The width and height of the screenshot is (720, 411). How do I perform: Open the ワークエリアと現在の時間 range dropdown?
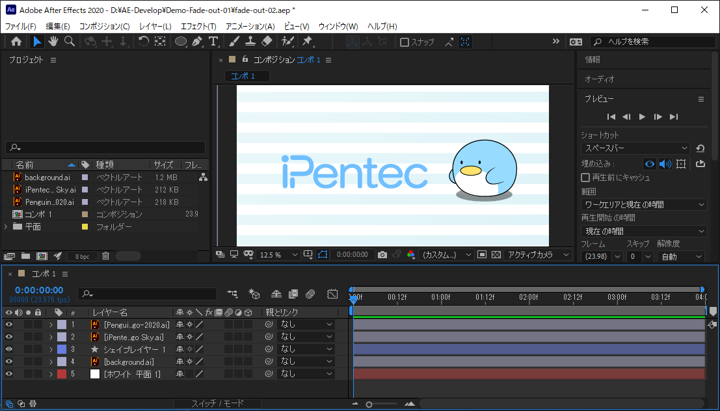coord(644,204)
